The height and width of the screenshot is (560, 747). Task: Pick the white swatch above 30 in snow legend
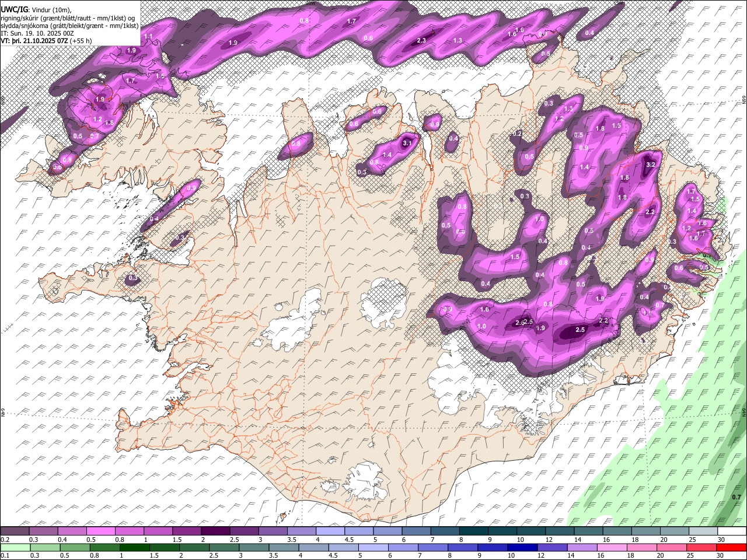731,531
